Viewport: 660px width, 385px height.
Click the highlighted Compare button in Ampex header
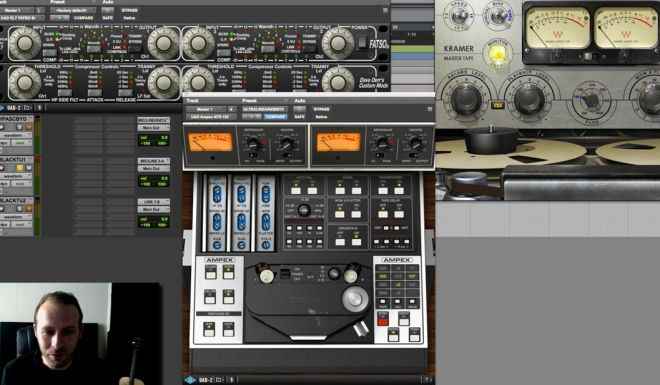pyautogui.click(x=275, y=117)
